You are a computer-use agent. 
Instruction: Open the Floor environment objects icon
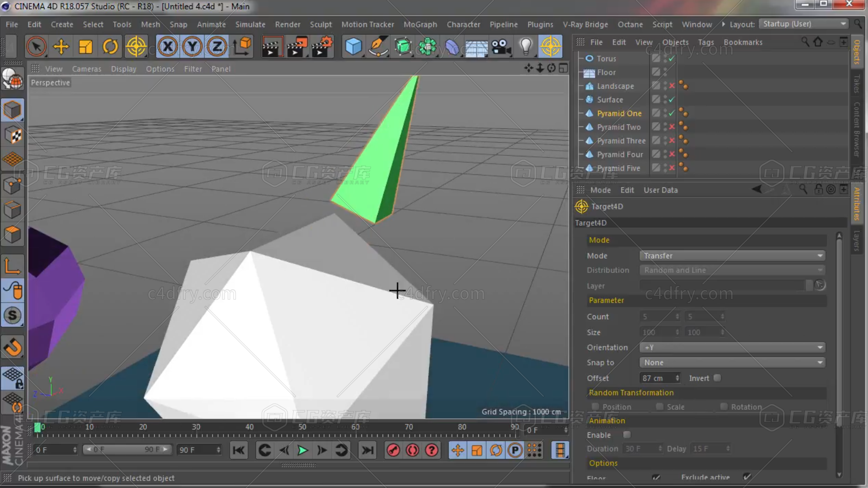477,48
